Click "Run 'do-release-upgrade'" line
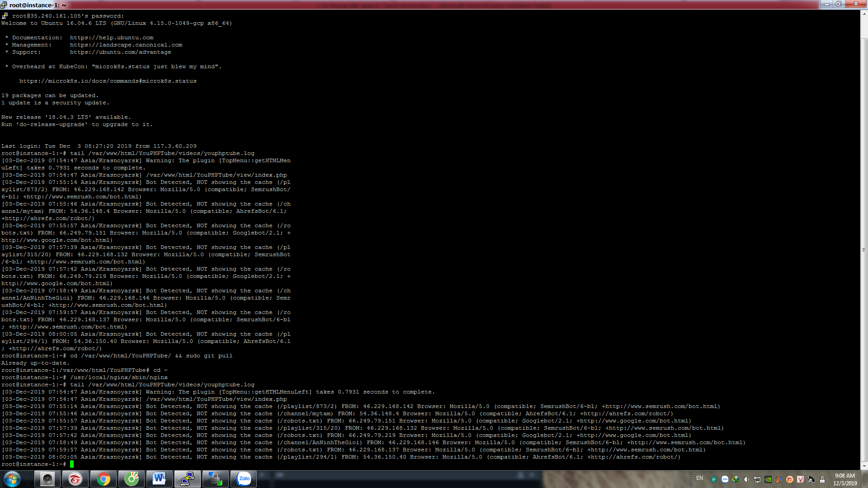This screenshot has width=868, height=488. click(x=77, y=125)
